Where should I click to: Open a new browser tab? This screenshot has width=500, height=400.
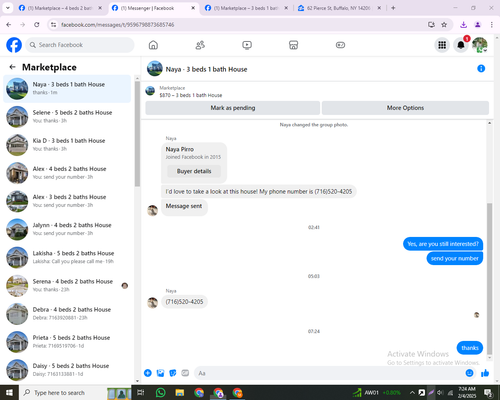tap(393, 8)
